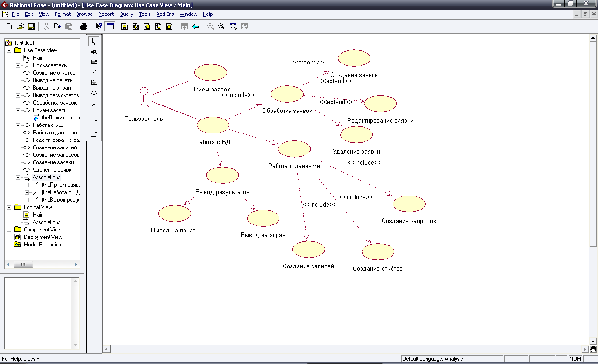
Task: Expand the Component View tree node
Action: click(9, 230)
